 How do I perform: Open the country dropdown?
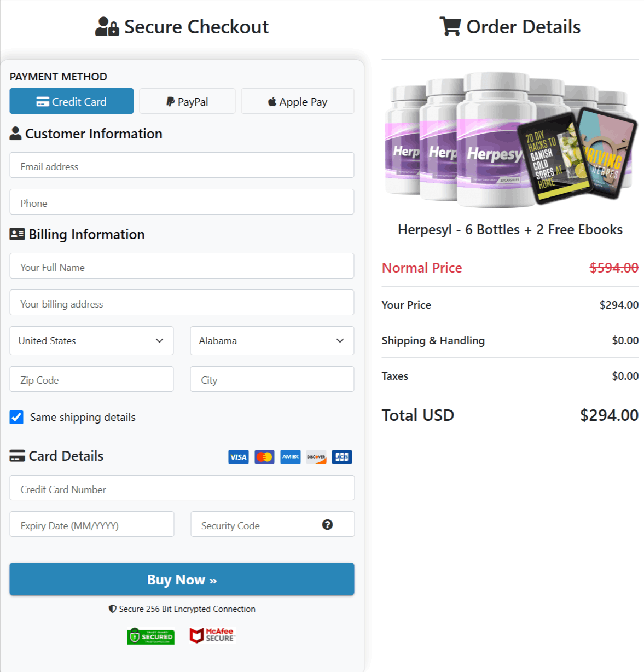(x=91, y=340)
